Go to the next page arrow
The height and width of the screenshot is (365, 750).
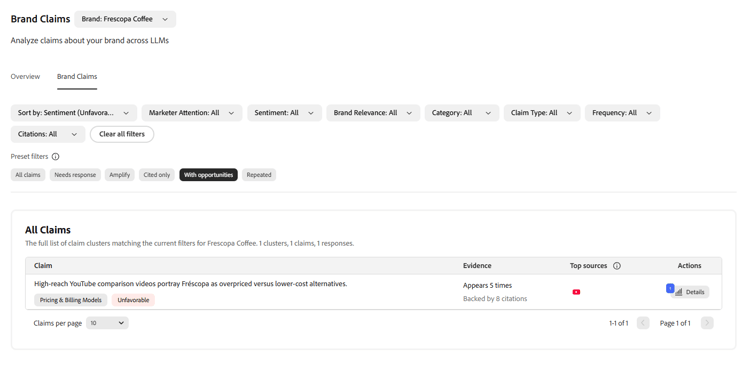(x=707, y=323)
